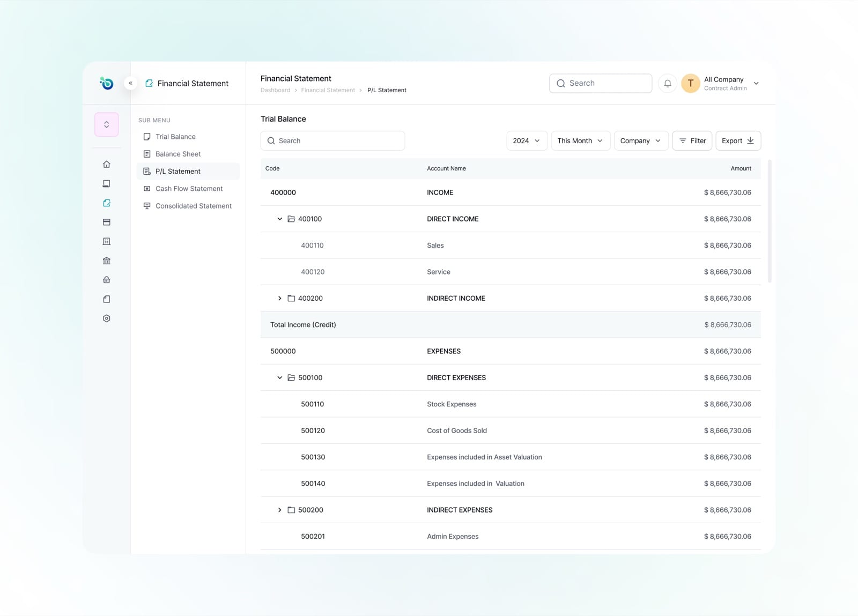Select the Financial Statement sidebar icon
The image size is (858, 616).
107,203
